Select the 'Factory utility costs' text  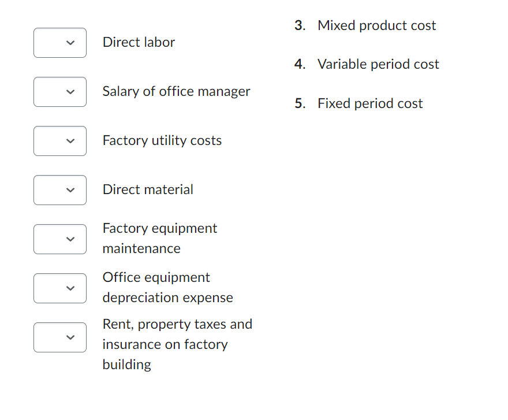162,140
